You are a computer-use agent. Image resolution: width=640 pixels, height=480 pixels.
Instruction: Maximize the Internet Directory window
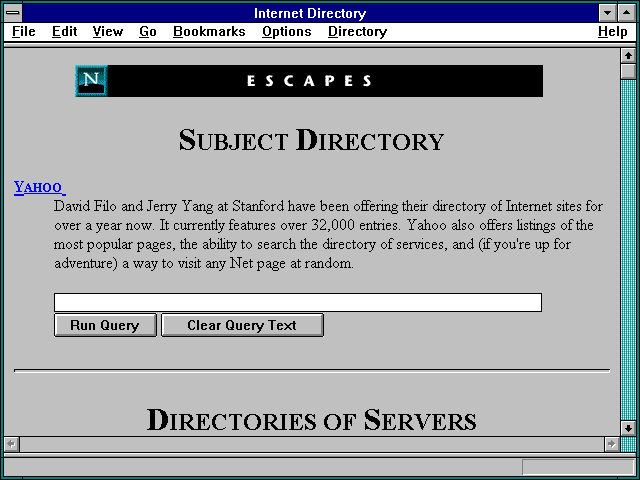tap(627, 13)
